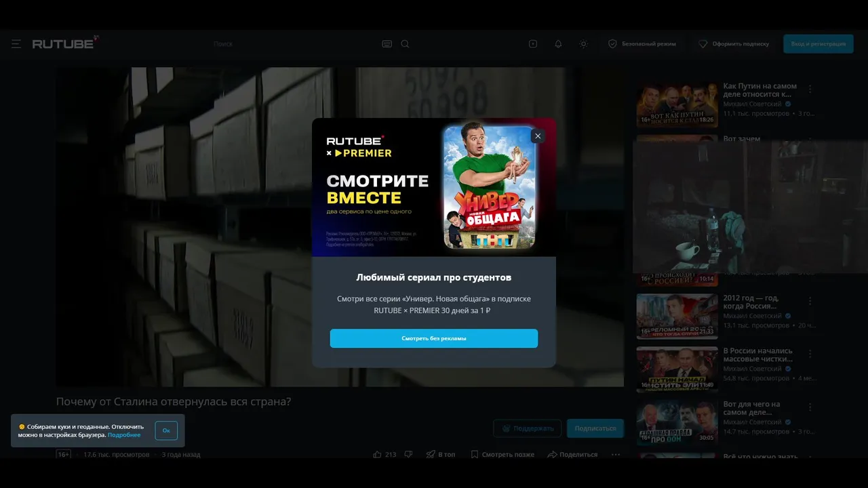Open 'Подробнее' link in cookie notice

124,435
